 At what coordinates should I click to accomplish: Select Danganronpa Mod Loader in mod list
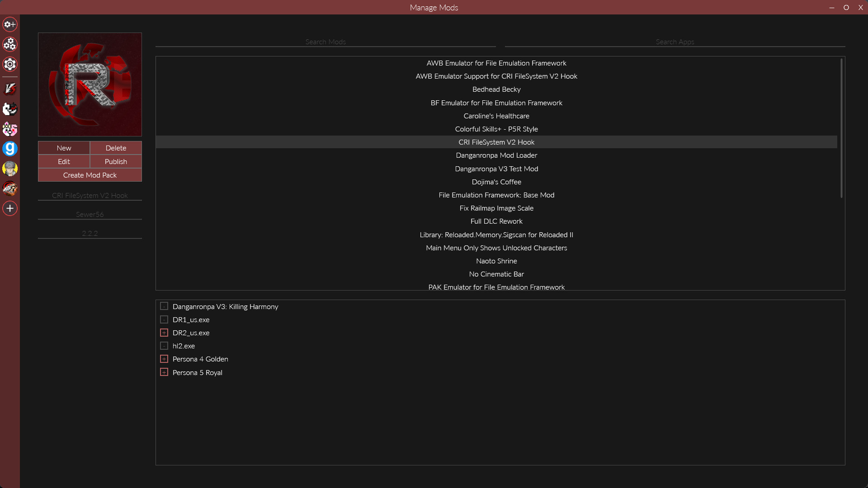tap(496, 155)
